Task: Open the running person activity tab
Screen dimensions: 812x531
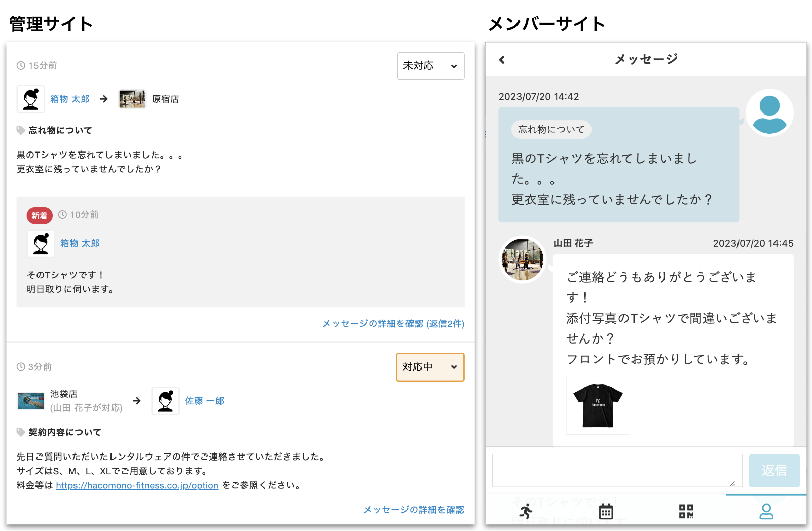Action: [x=526, y=511]
